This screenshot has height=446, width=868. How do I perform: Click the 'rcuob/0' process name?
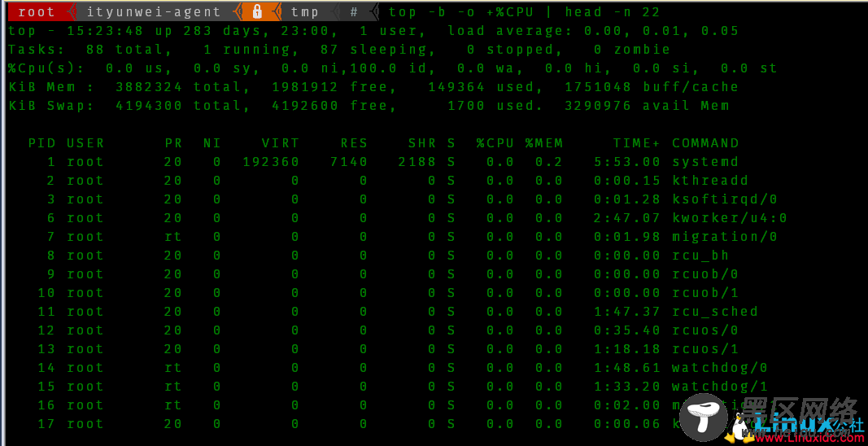[x=705, y=274]
